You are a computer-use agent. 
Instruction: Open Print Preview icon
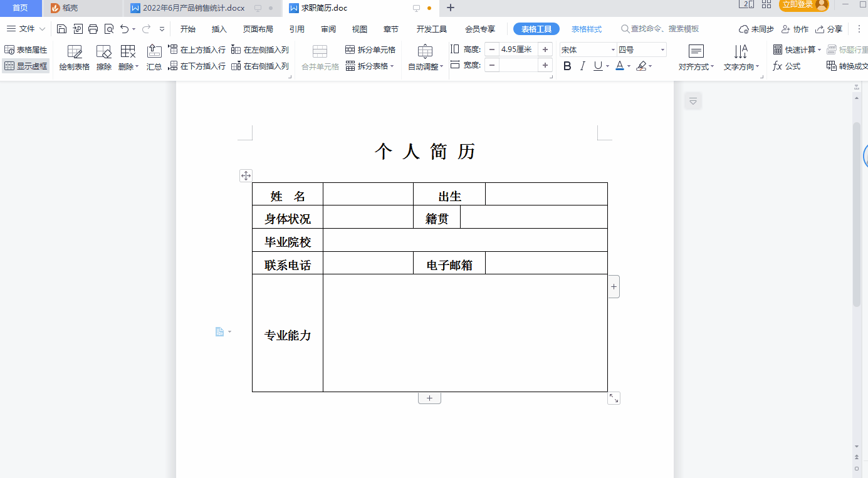(109, 29)
